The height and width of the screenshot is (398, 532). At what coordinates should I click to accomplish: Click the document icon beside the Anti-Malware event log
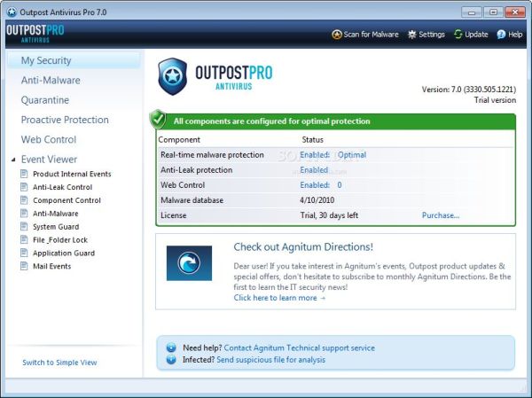tap(24, 214)
